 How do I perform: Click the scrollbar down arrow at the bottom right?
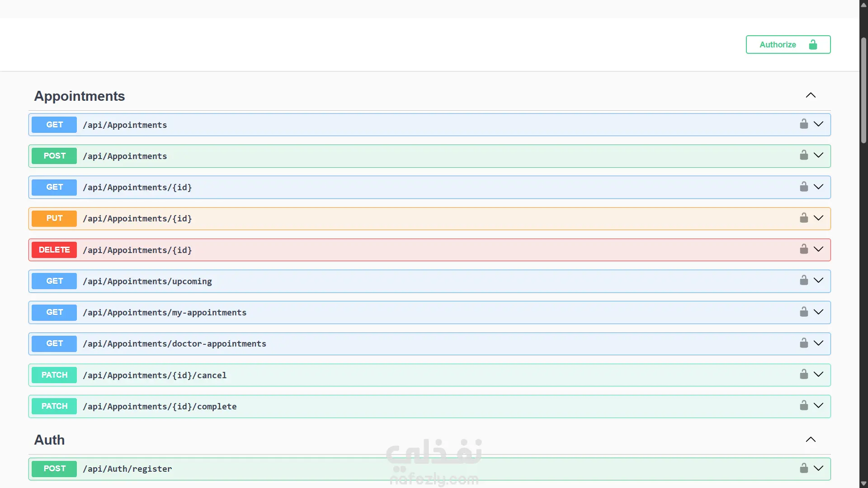[863, 484]
